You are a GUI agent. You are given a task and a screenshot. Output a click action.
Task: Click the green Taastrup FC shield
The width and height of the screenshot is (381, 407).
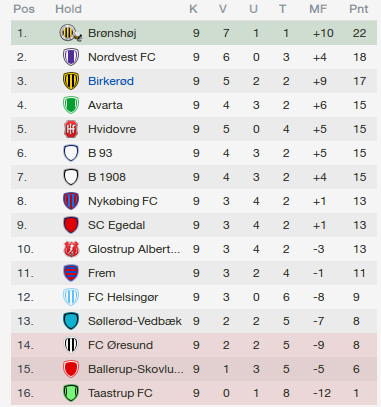tap(71, 393)
